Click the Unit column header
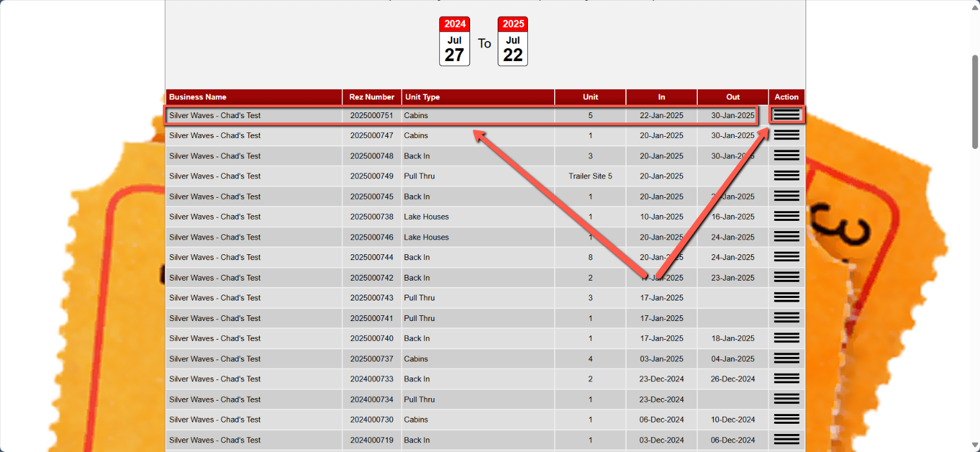980x452 pixels. pos(591,97)
